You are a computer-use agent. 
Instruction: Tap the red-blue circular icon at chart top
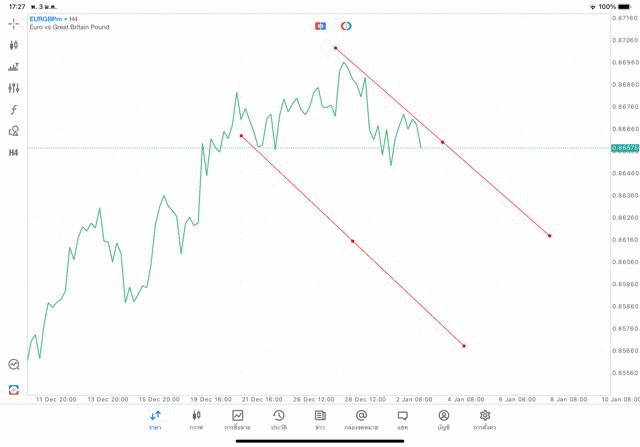(346, 25)
